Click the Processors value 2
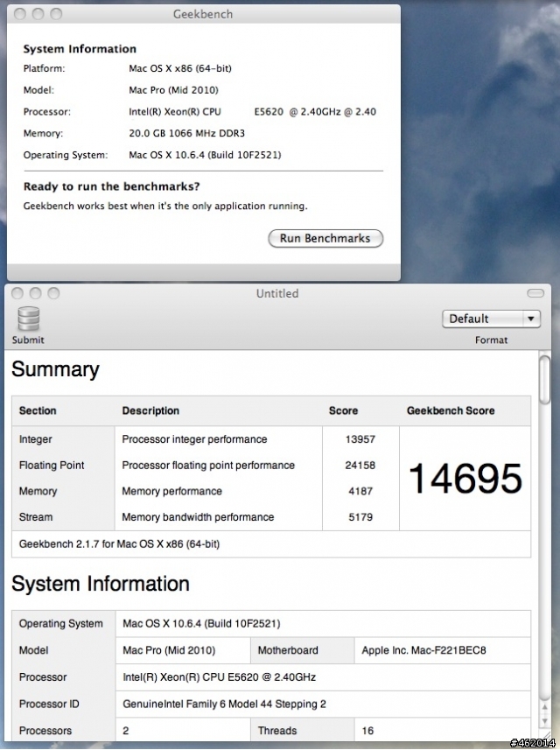The height and width of the screenshot is (750, 560). 126,731
